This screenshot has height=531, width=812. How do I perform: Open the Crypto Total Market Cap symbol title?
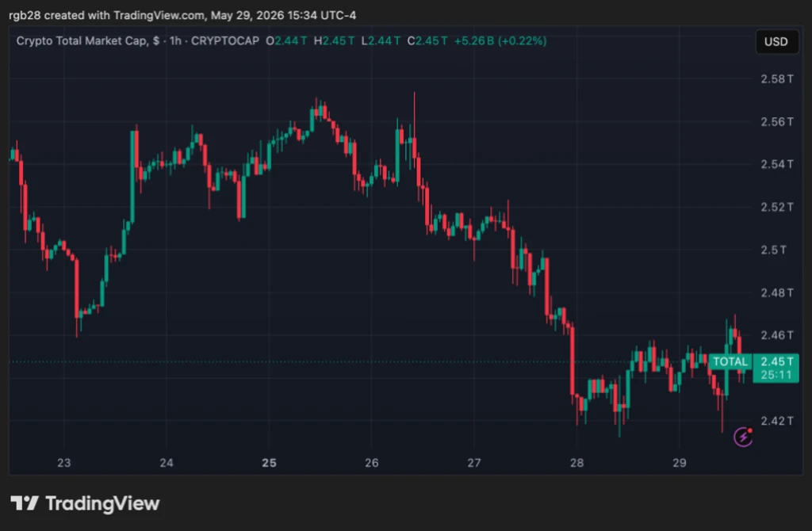click(82, 41)
